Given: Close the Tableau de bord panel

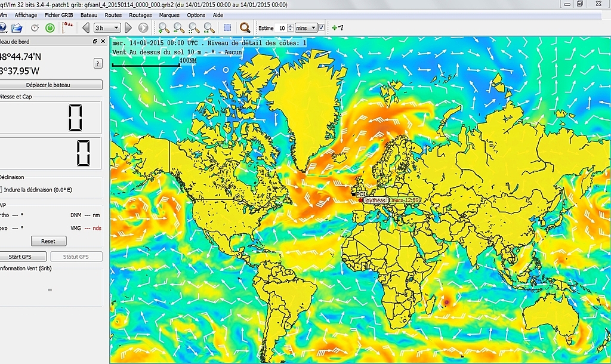Looking at the screenshot, I should [103, 41].
